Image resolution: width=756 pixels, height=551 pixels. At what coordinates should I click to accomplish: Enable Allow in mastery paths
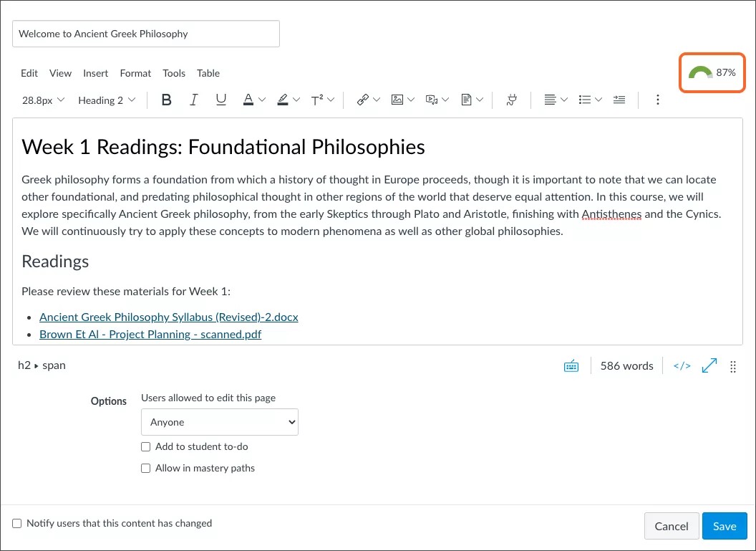coord(145,468)
